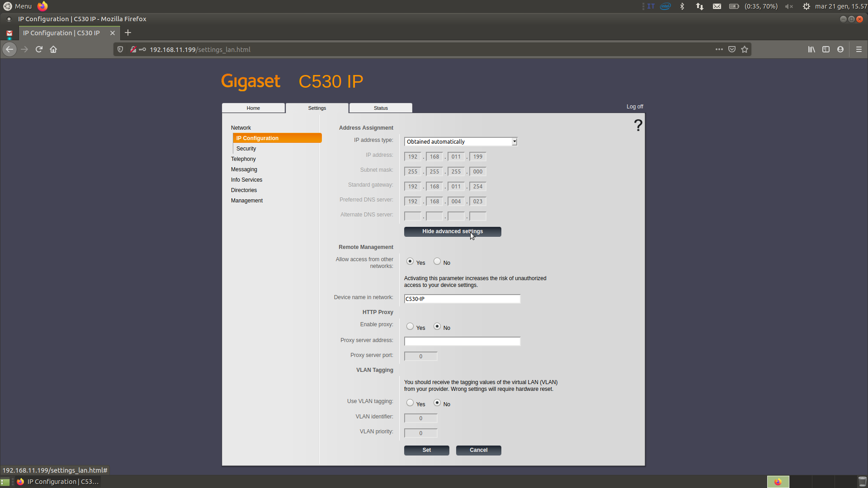Reload the current page

(x=39, y=49)
